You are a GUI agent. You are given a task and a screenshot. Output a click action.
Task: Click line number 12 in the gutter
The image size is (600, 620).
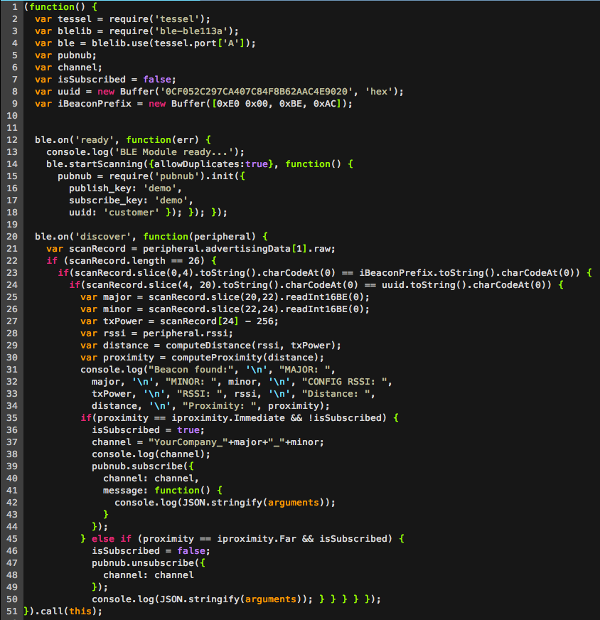(10, 139)
